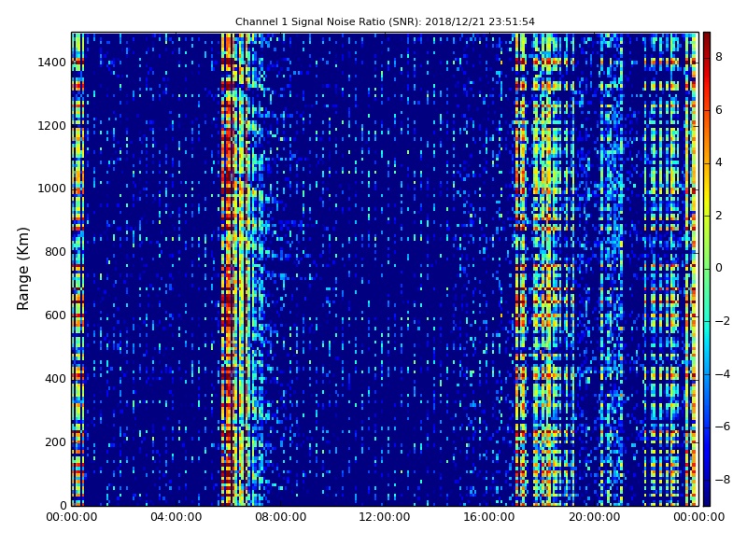Click the SNR colorbar strip

point(707,269)
